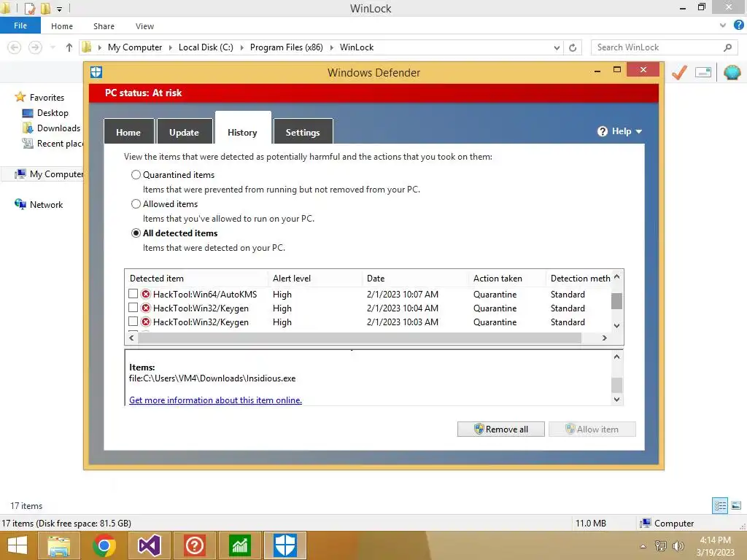The width and height of the screenshot is (747, 560).
Task: Click the Remove all button
Action: point(500,429)
